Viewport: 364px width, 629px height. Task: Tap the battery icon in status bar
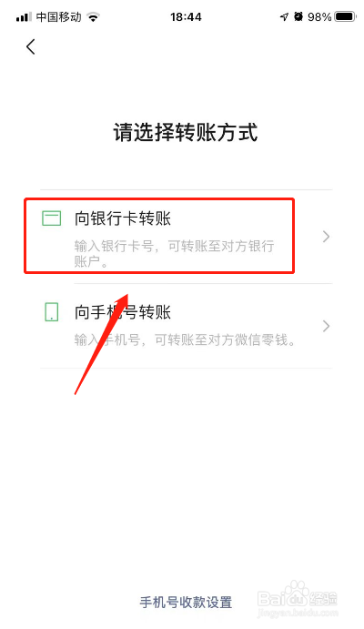pyautogui.click(x=345, y=17)
